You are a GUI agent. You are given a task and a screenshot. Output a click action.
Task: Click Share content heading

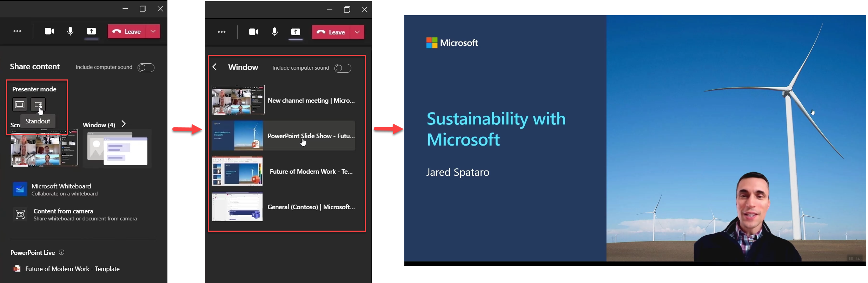tap(35, 67)
